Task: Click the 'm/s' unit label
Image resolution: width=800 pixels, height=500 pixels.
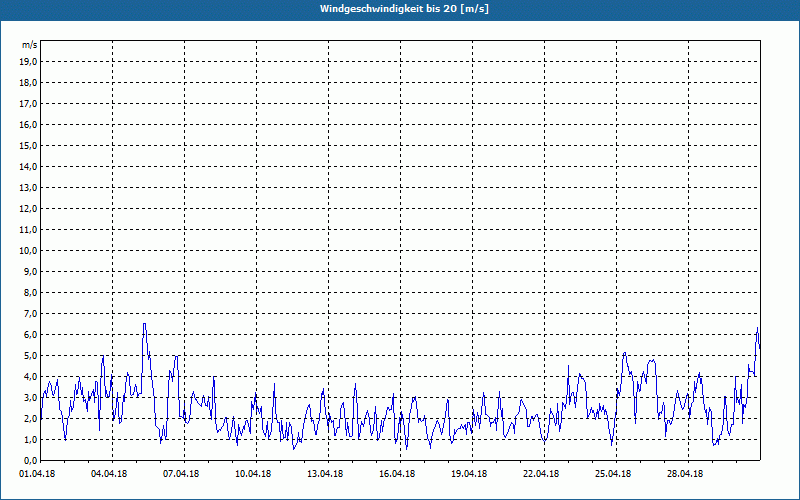Action: [x=30, y=45]
